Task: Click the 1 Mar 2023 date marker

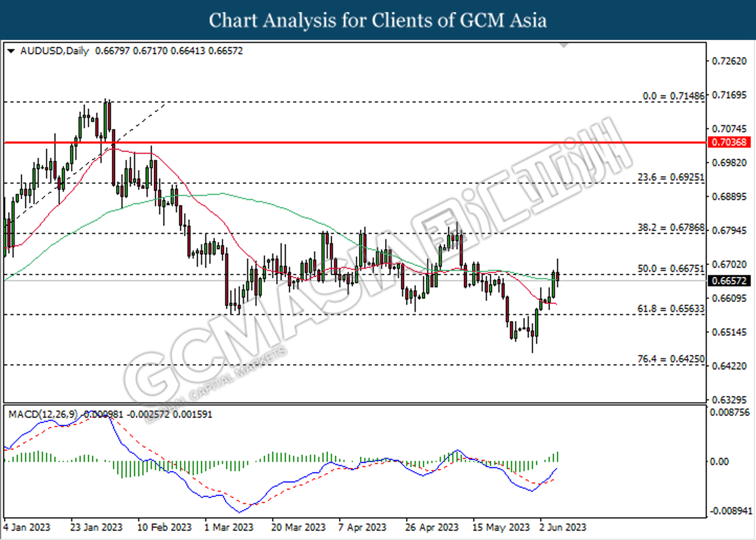Action: coord(229,527)
